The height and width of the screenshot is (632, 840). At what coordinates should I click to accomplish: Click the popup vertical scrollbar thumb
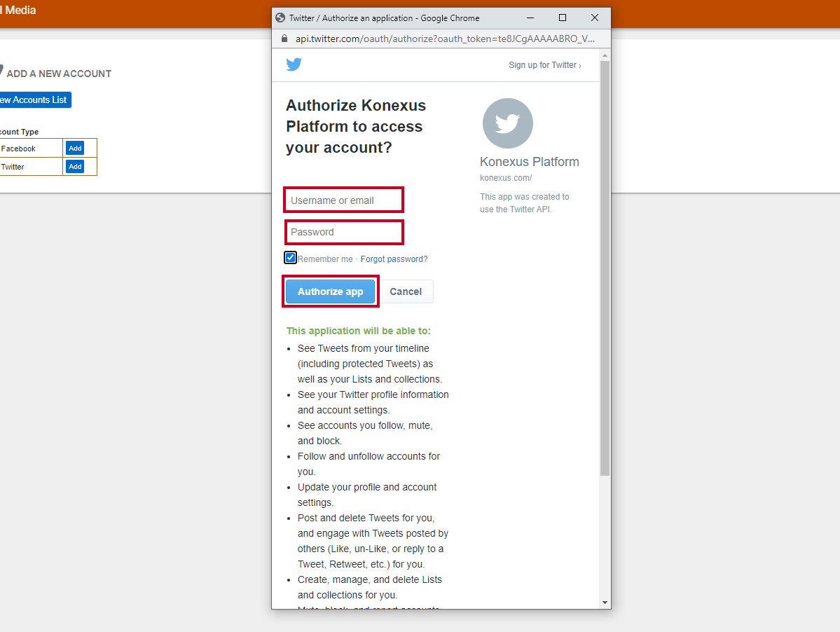click(x=605, y=268)
